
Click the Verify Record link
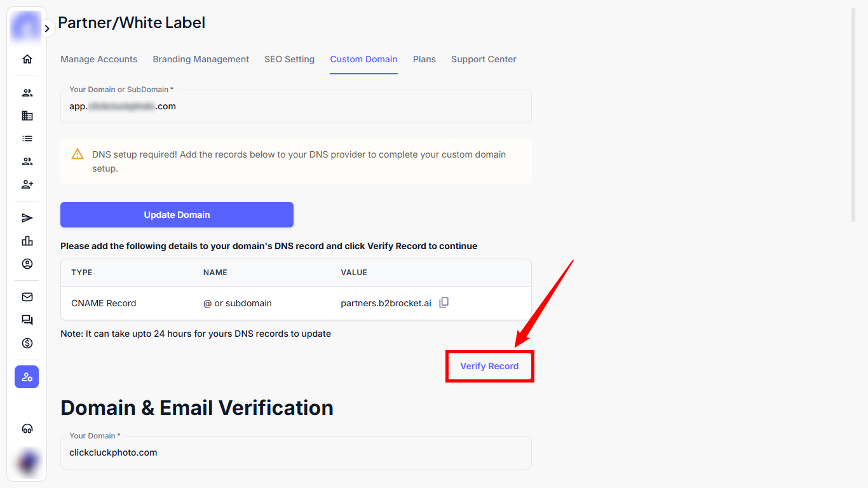click(x=489, y=366)
